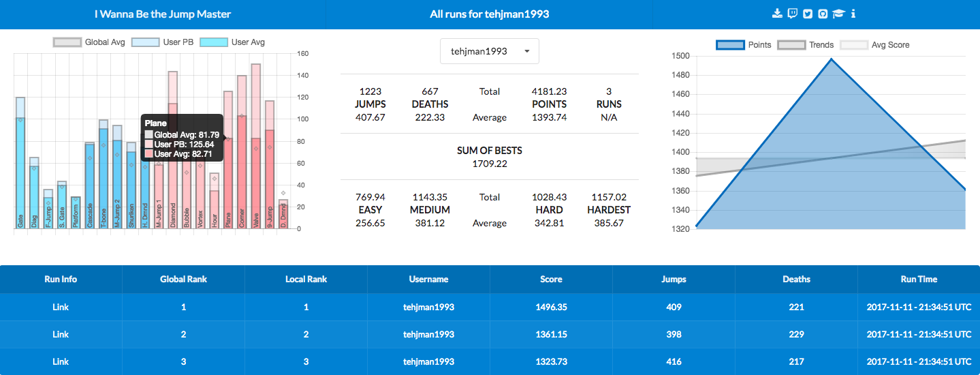Viewport: 980px width, 375px height.
Task: Click the graduation cap icon
Action: tap(838, 14)
